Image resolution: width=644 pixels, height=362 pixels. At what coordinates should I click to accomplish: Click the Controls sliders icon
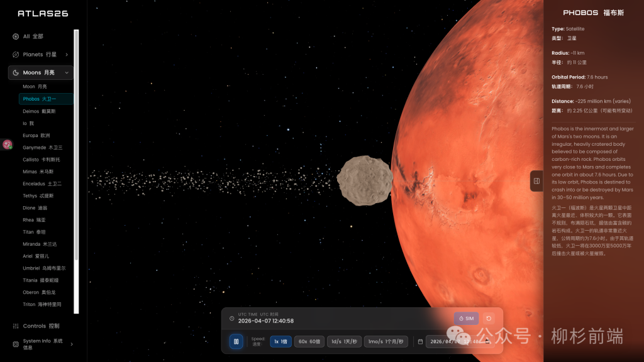coord(16,326)
